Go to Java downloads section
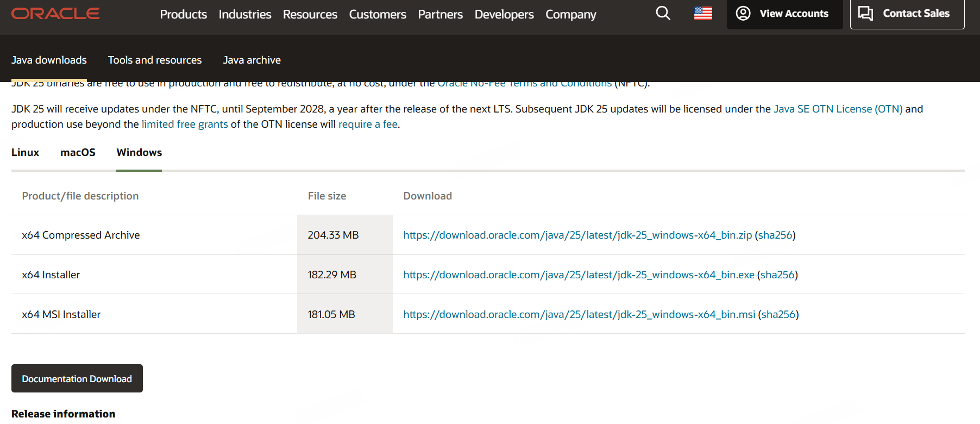The image size is (980, 424). (x=49, y=60)
